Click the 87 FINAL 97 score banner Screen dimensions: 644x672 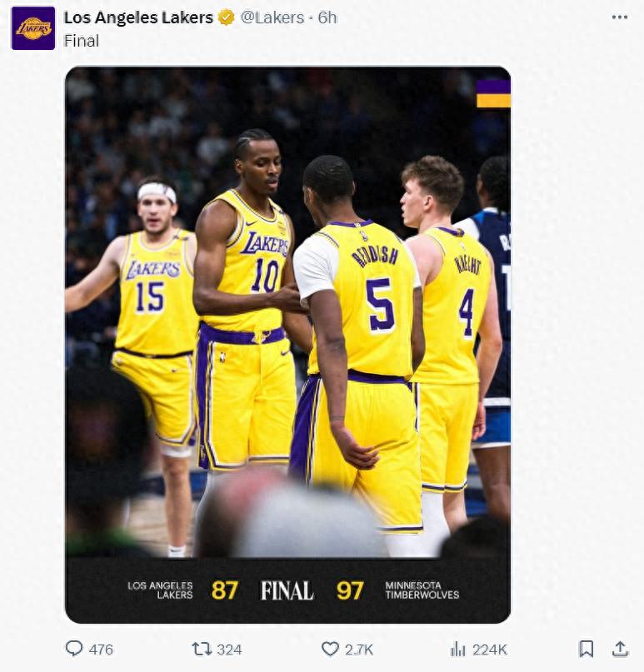point(287,590)
